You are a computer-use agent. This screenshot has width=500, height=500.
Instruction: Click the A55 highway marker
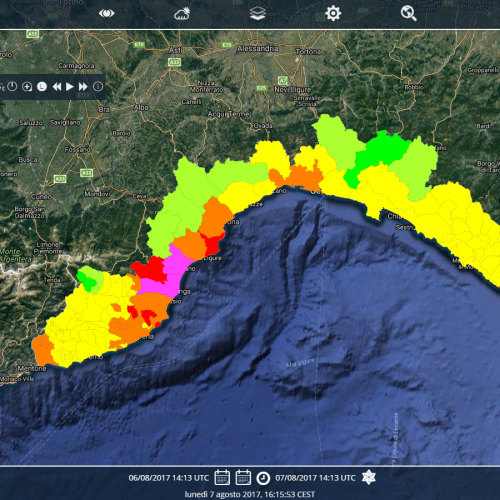pos(33,34)
